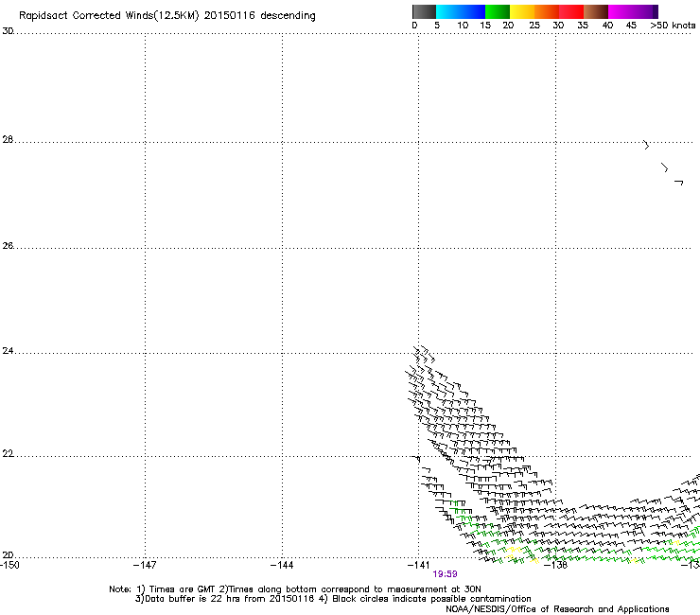Click the latitude label 30
Viewport: 700px width, 615px height.
[x=8, y=31]
